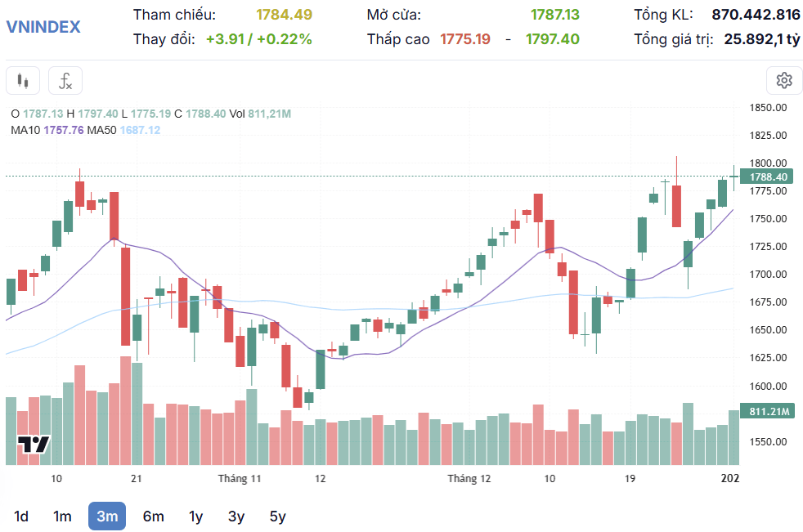Click the 1850.00 price axis label
803x532 pixels.
pos(768,108)
